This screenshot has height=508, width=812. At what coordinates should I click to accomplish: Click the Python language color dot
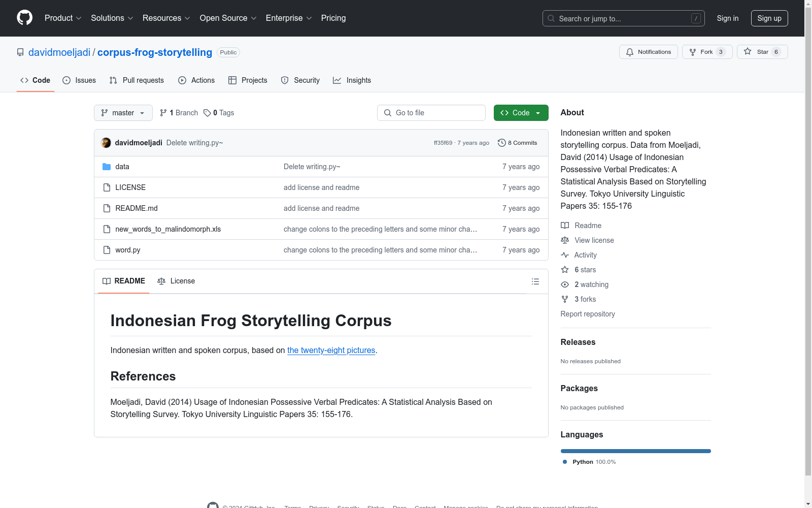click(565, 462)
